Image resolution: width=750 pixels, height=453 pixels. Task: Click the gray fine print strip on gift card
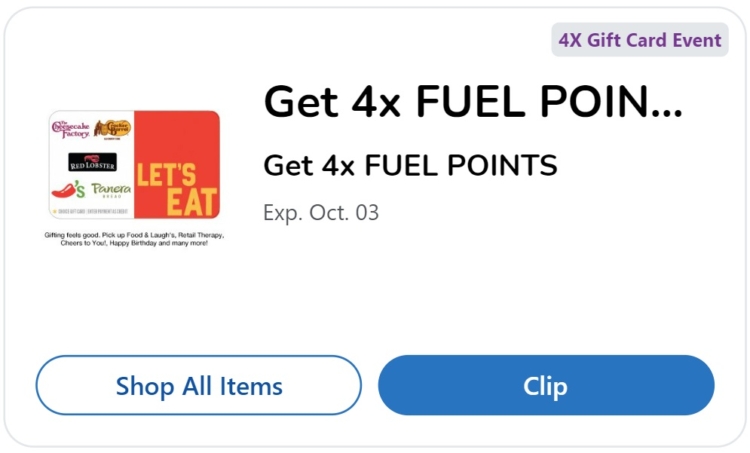[91, 211]
